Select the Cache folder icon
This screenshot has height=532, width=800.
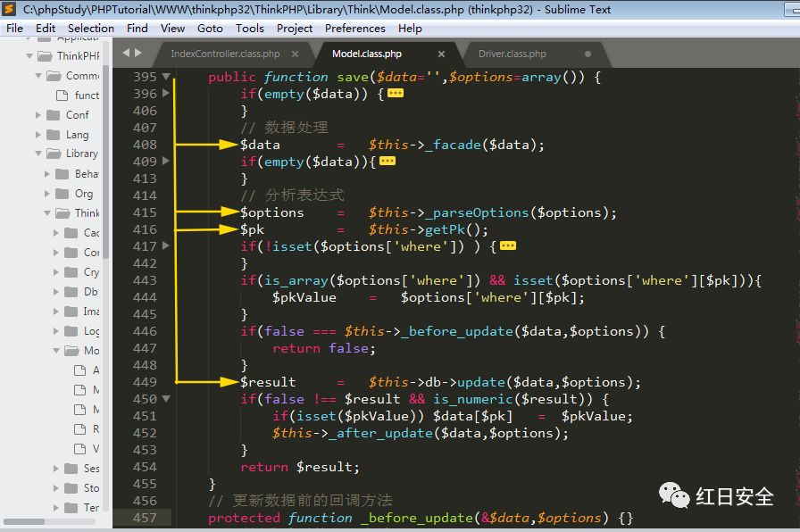[x=71, y=233]
